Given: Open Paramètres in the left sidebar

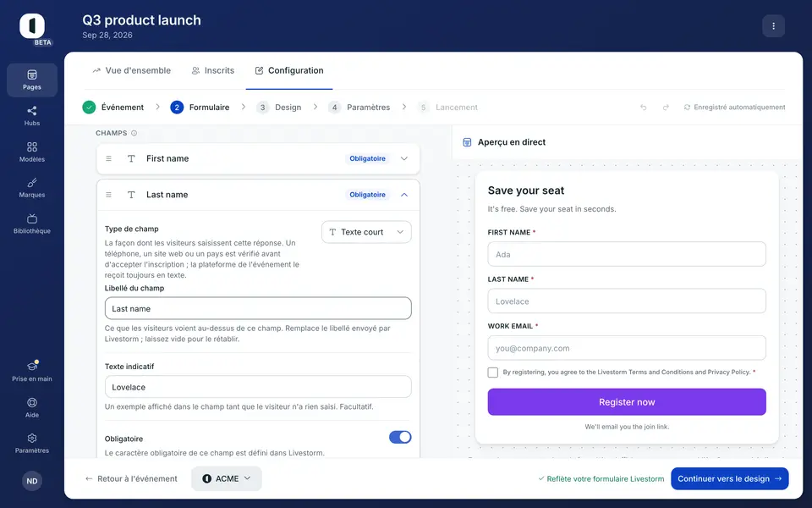Looking at the screenshot, I should [32, 443].
